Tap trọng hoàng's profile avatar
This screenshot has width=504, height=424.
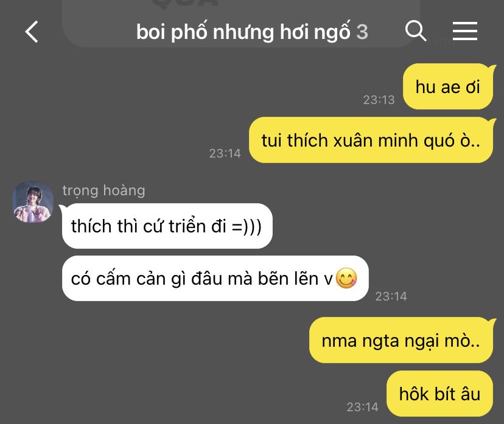33,202
